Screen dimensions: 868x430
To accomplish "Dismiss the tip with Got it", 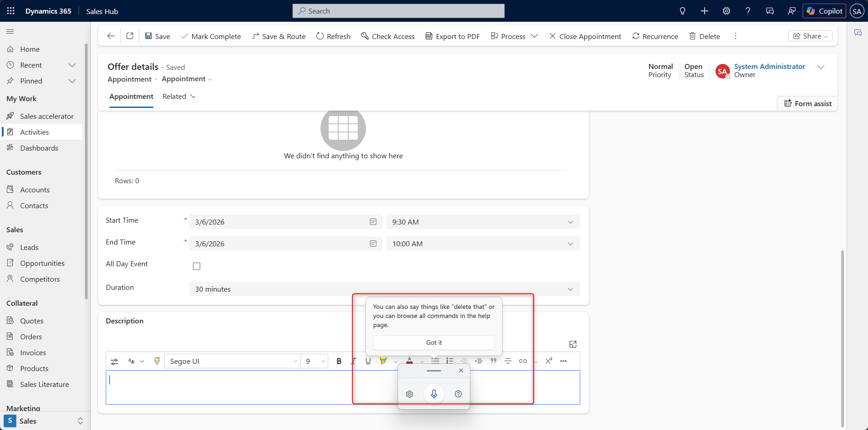I will coord(434,342).
